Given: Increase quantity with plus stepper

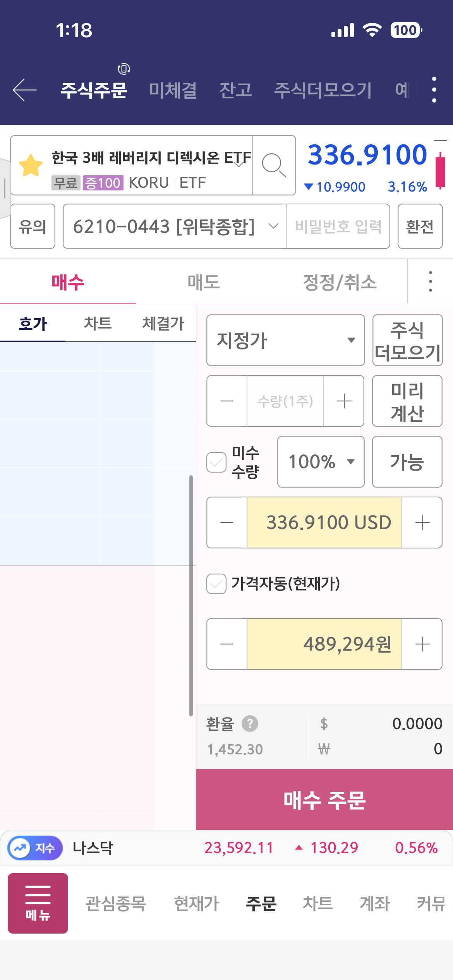Looking at the screenshot, I should coord(344,401).
